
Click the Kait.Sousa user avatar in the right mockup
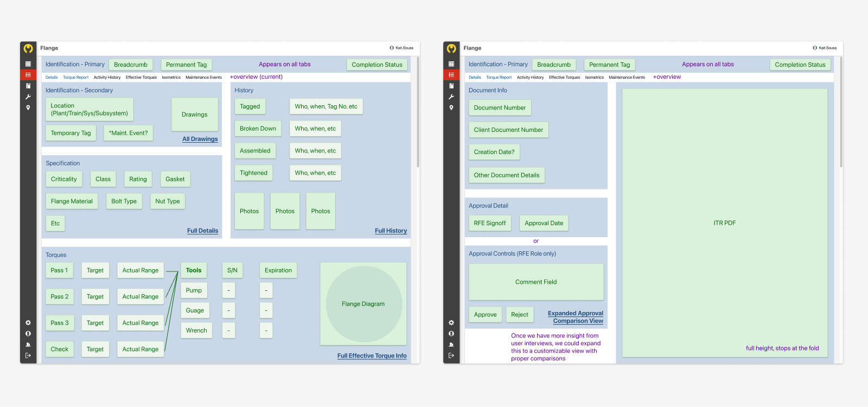(x=815, y=48)
